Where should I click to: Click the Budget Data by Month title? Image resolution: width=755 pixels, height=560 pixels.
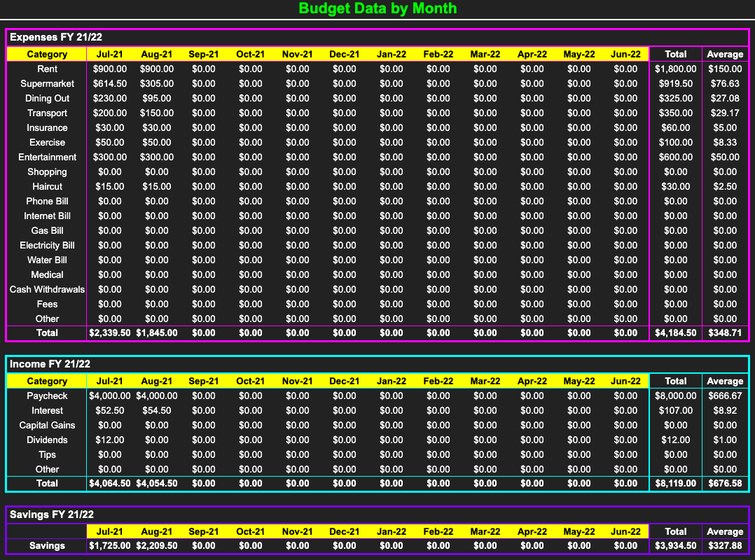point(377,8)
